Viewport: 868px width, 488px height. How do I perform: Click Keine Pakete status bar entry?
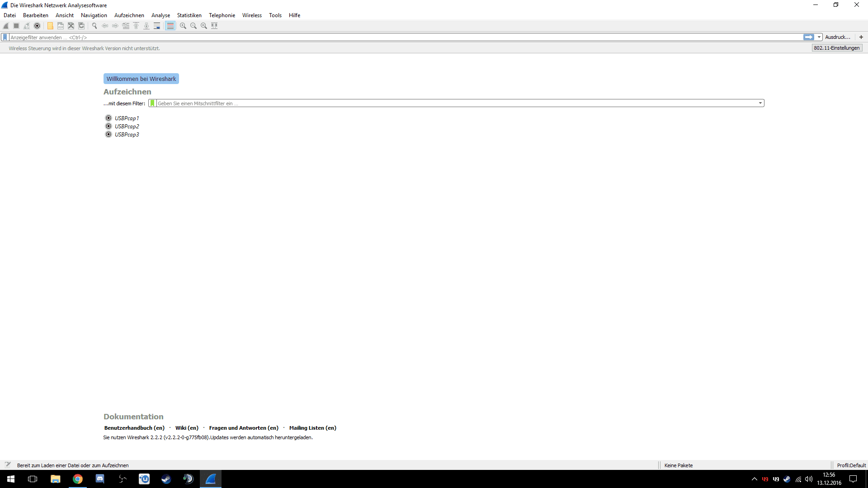pyautogui.click(x=679, y=465)
